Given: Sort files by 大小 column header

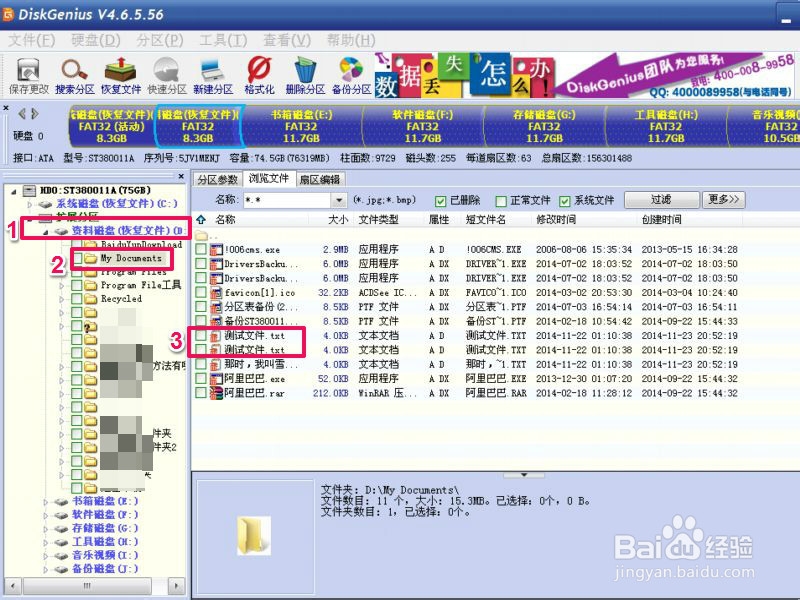Looking at the screenshot, I should pos(338,219).
